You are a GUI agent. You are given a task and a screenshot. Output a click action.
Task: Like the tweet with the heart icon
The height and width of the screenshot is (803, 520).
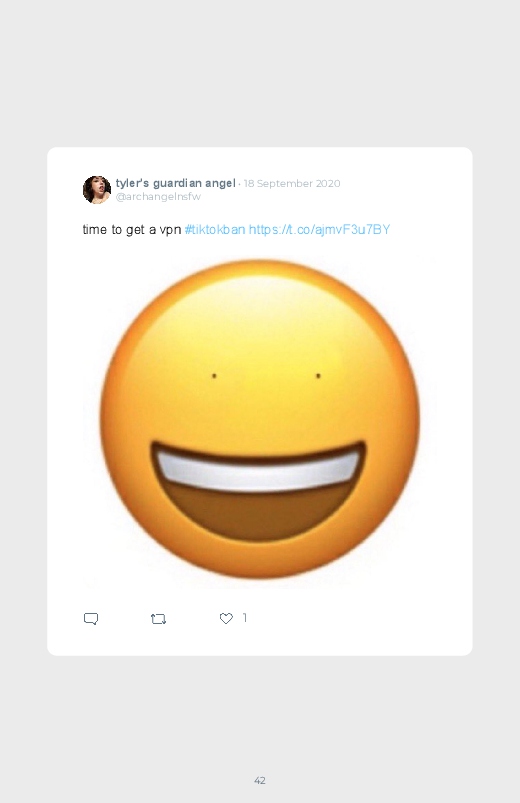click(226, 619)
